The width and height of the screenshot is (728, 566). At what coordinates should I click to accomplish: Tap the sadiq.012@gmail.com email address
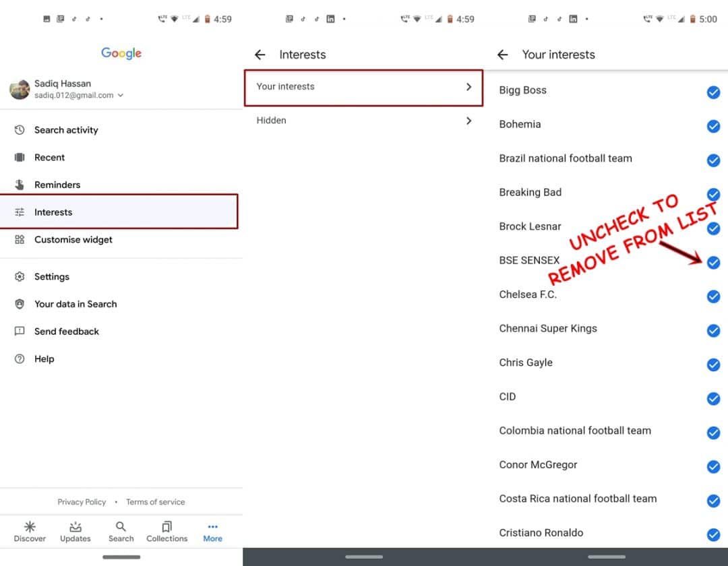pos(74,95)
